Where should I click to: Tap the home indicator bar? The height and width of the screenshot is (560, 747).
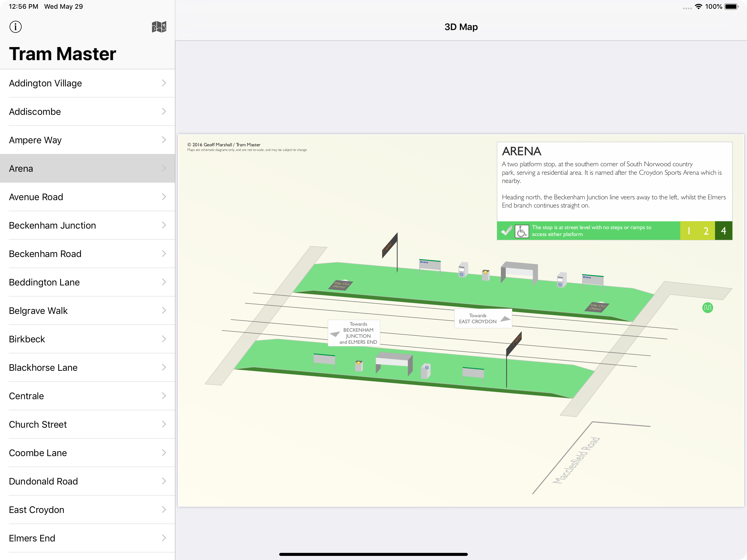point(373,554)
